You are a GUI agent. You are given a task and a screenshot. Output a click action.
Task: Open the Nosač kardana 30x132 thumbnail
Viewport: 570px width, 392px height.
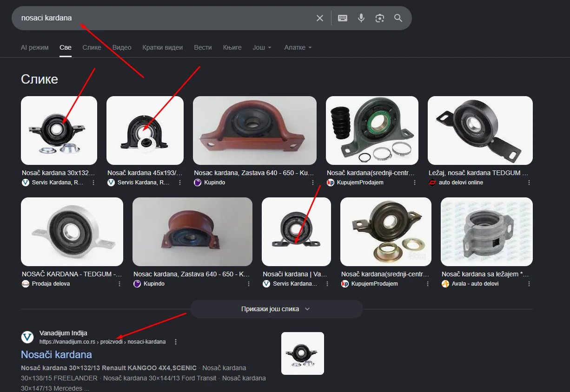coord(59,131)
